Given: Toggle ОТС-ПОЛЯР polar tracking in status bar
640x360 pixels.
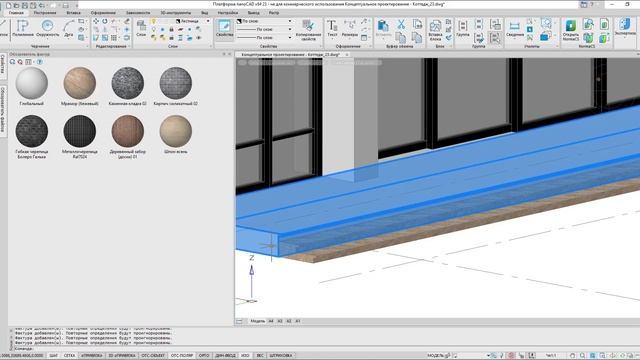Looking at the screenshot, I should click(x=182, y=356).
